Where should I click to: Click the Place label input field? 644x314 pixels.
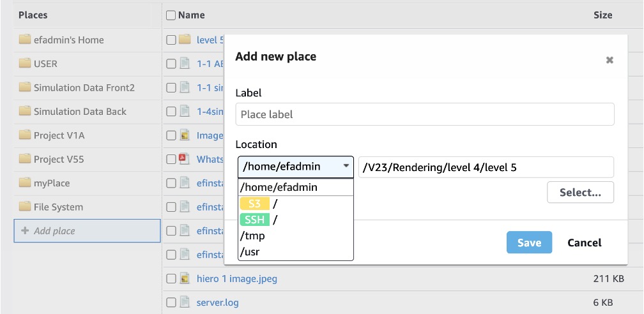click(x=424, y=115)
